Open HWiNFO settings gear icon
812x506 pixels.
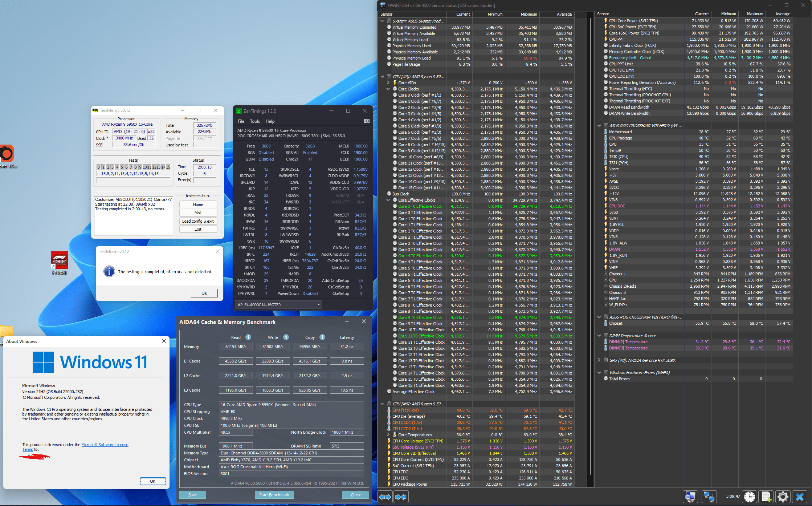[x=783, y=497]
